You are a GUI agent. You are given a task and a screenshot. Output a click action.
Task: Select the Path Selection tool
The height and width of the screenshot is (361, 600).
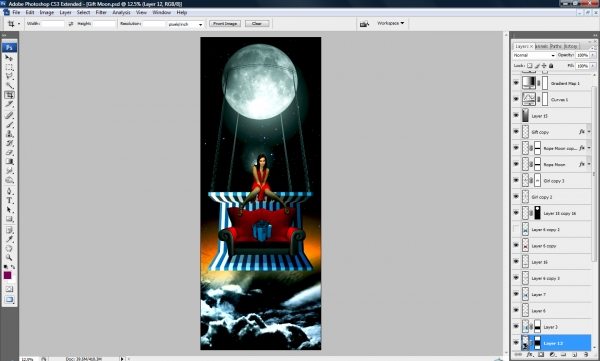[x=9, y=209]
